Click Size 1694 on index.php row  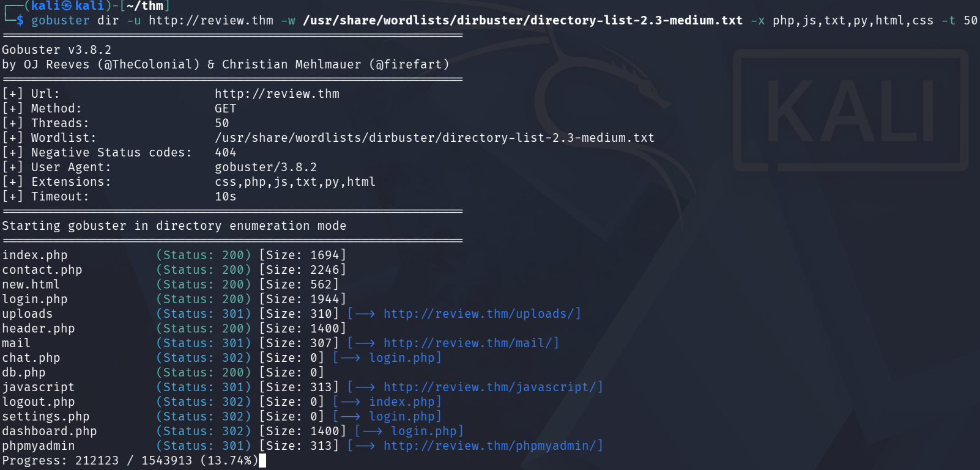point(303,255)
